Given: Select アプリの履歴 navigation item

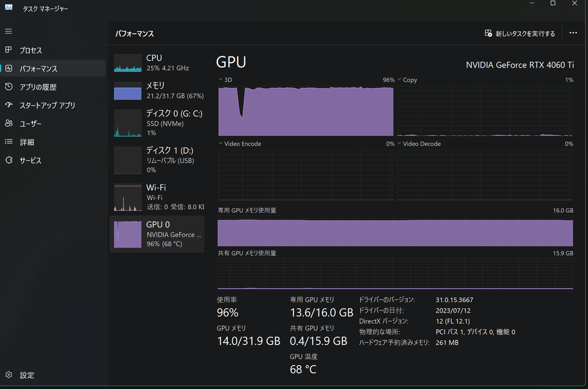Looking at the screenshot, I should [53, 87].
